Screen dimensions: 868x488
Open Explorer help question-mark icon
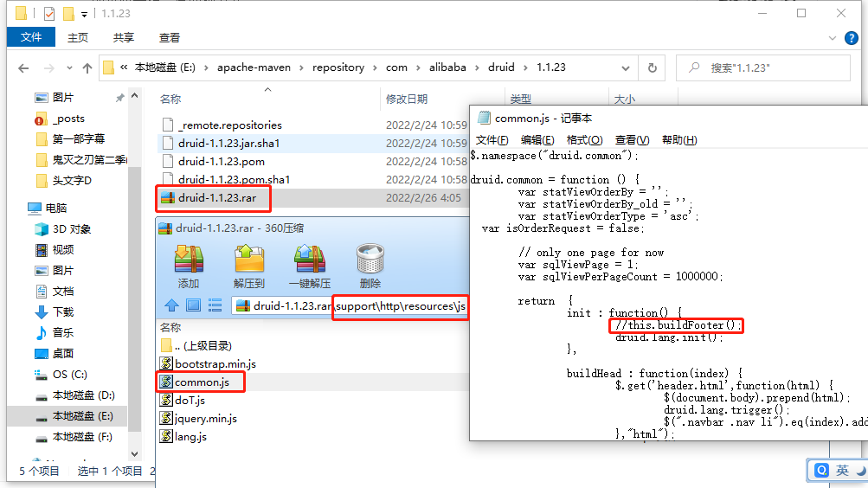851,38
